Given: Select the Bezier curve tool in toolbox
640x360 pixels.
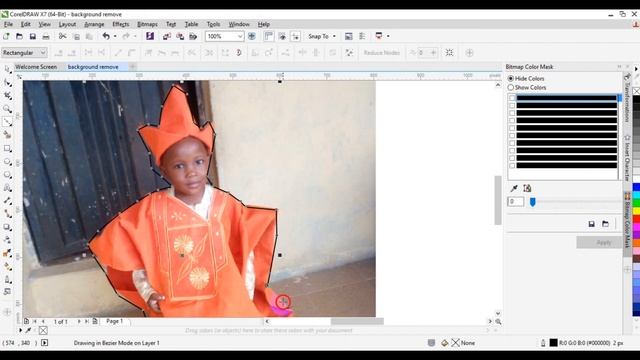Looking at the screenshot, I should tap(8, 122).
